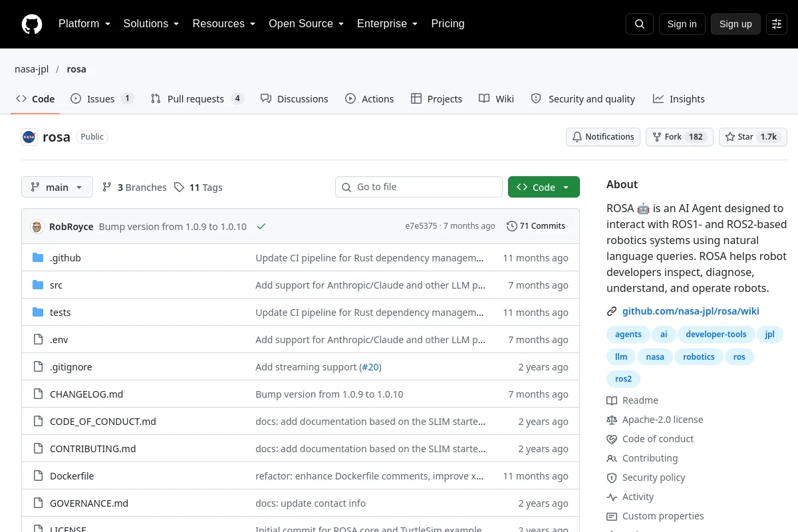The image size is (798, 532).
Task: Click the Dockerfile file icon
Action: point(38,476)
